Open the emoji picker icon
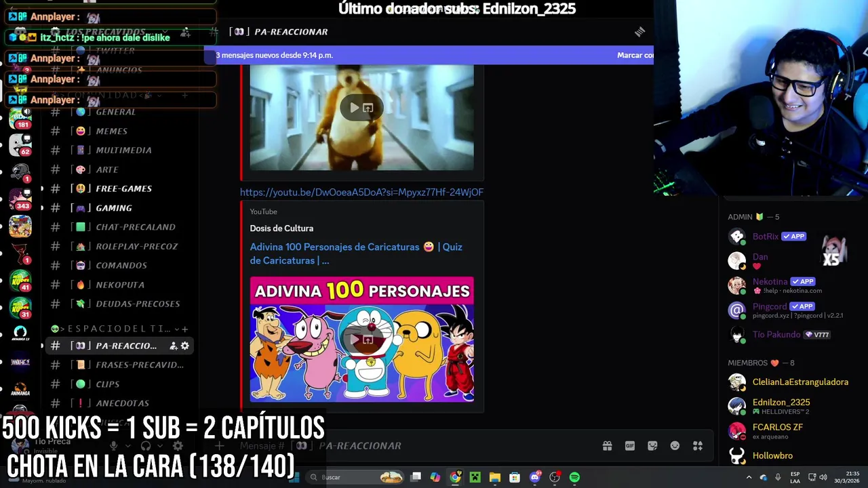The height and width of the screenshot is (488, 868). 675,445
